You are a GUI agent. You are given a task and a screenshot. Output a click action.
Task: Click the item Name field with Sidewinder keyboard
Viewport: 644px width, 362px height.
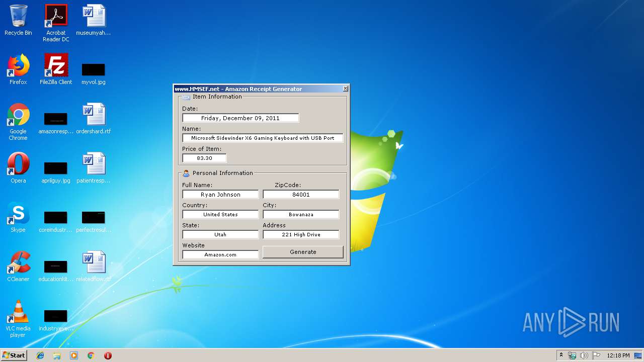pos(263,138)
